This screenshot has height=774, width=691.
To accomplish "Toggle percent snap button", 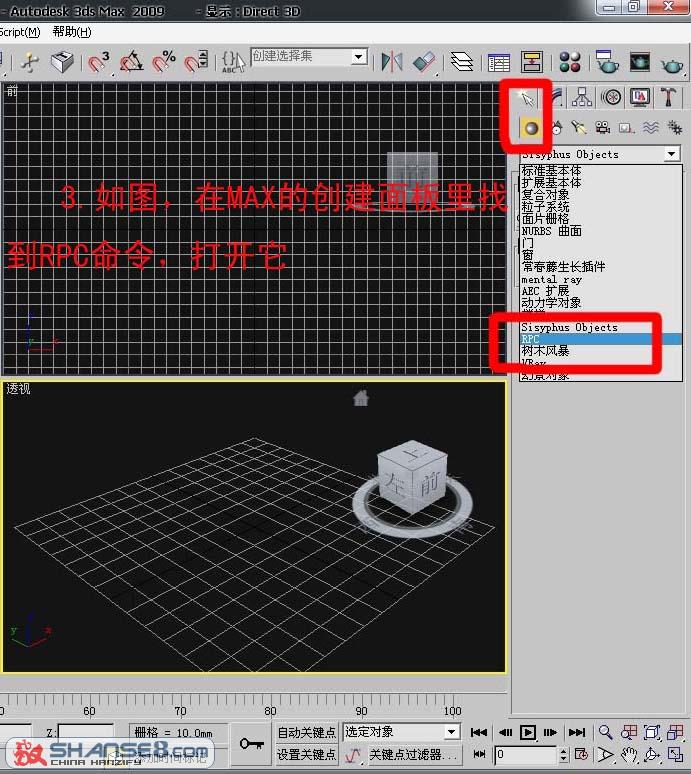I will coord(164,63).
